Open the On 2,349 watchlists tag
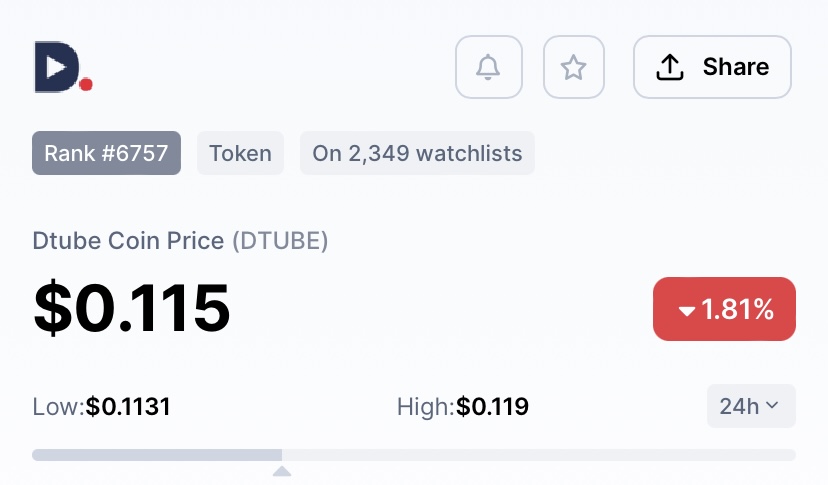The width and height of the screenshot is (828, 485). [417, 153]
